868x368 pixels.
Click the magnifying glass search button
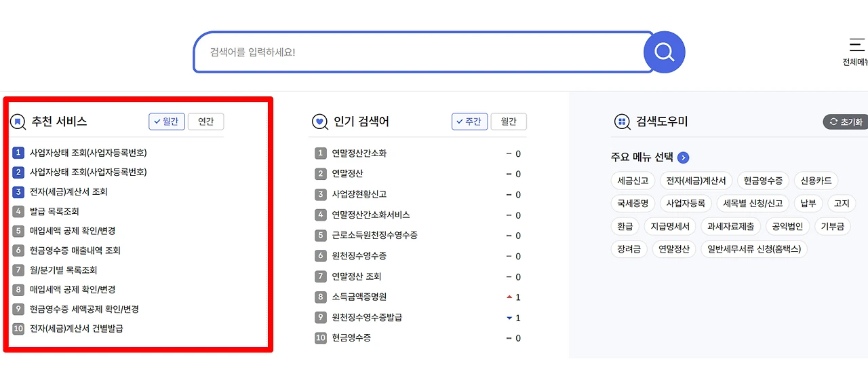click(664, 52)
